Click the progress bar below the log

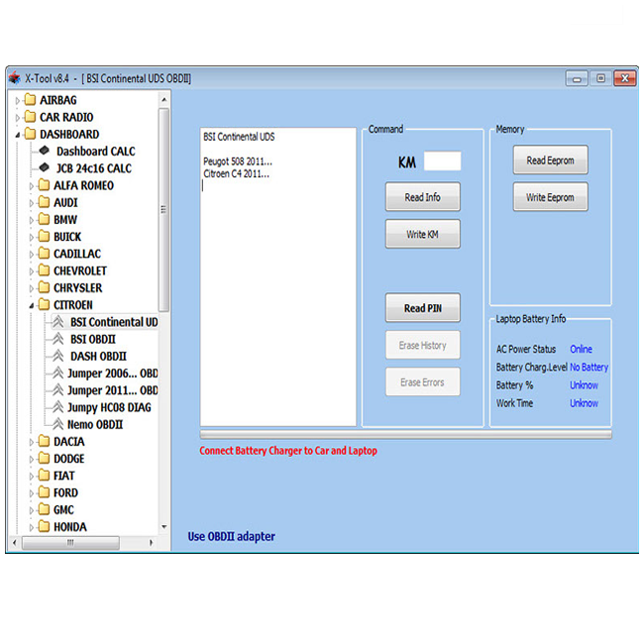[x=406, y=435]
